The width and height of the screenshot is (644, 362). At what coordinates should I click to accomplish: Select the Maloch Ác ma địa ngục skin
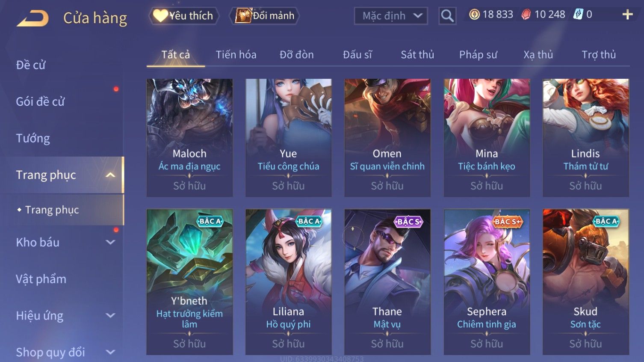(189, 138)
